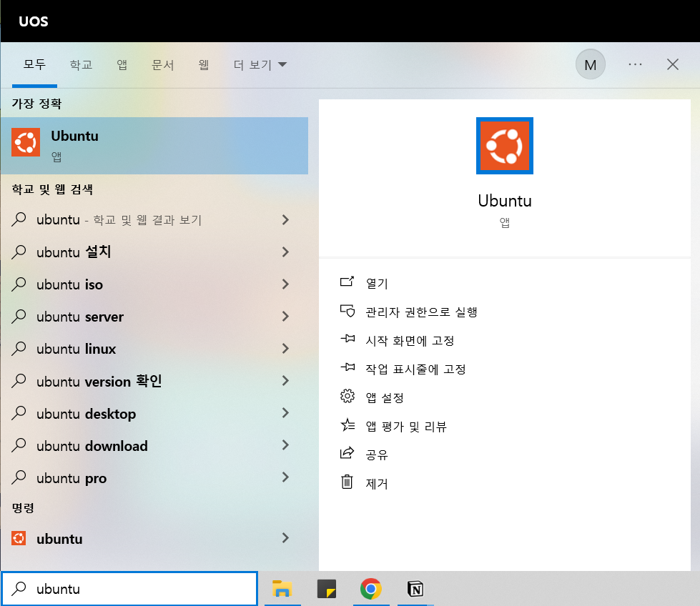The width and height of the screenshot is (700, 606).
Task: Expand the arrow next to ubuntu iso
Action: pyautogui.click(x=285, y=284)
